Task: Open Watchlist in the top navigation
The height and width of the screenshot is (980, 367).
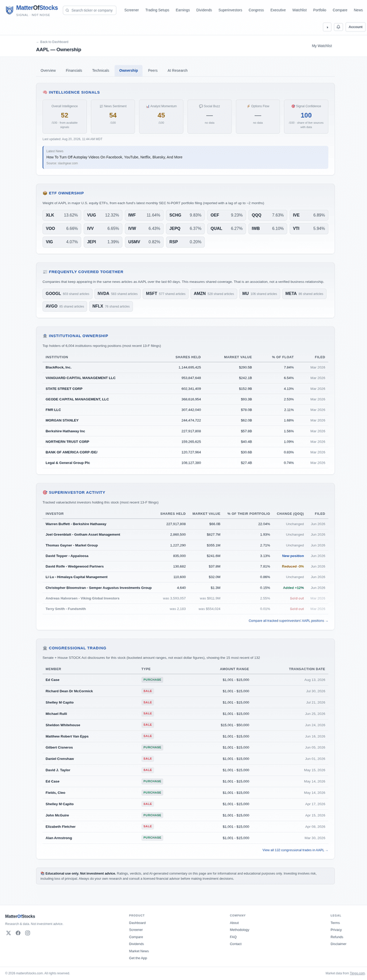Action: coord(299,10)
